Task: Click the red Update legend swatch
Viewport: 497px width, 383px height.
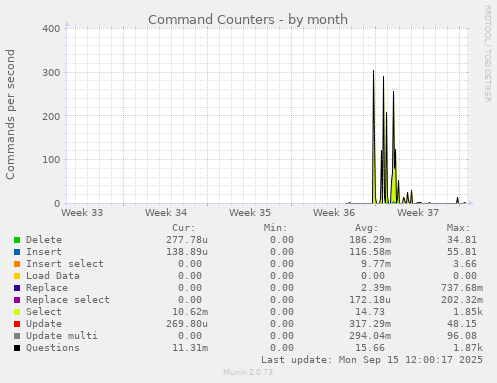Action: pos(17,324)
